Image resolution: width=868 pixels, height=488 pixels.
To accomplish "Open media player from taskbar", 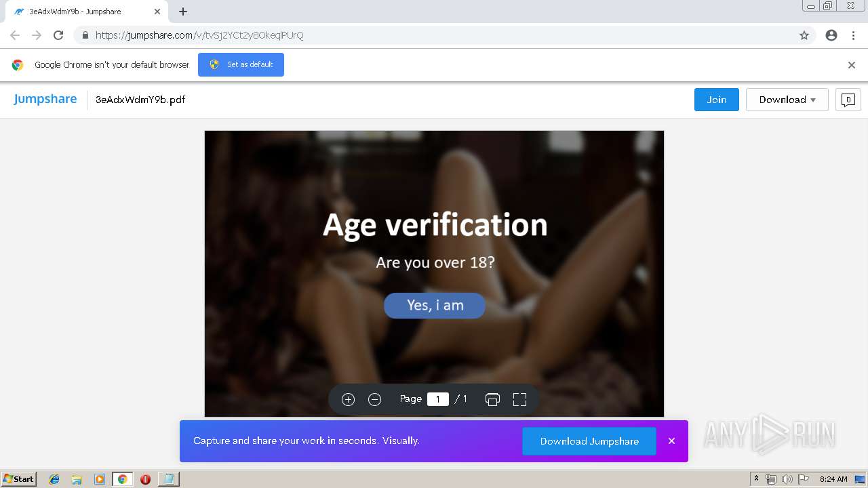I will coord(100,479).
